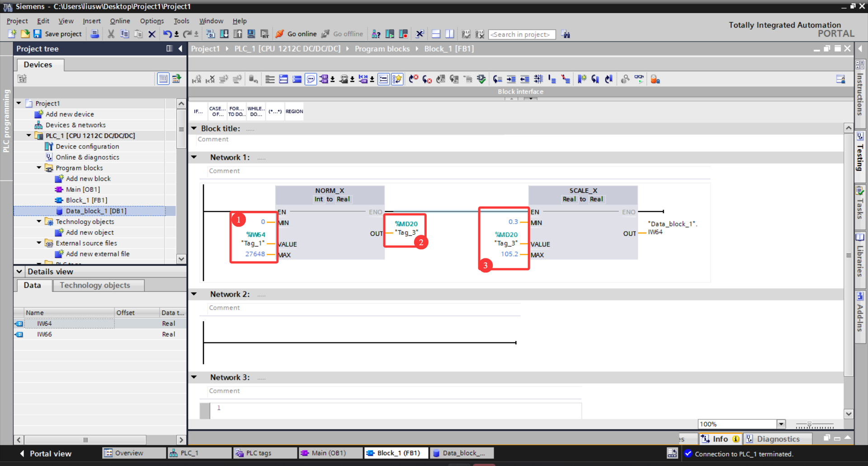Collapse the Program blocks folder

coord(39,167)
